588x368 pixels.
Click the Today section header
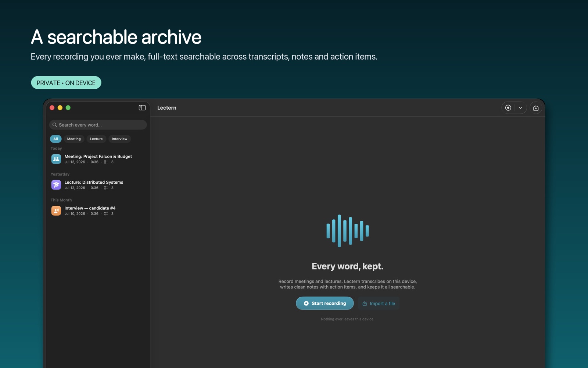click(x=56, y=148)
